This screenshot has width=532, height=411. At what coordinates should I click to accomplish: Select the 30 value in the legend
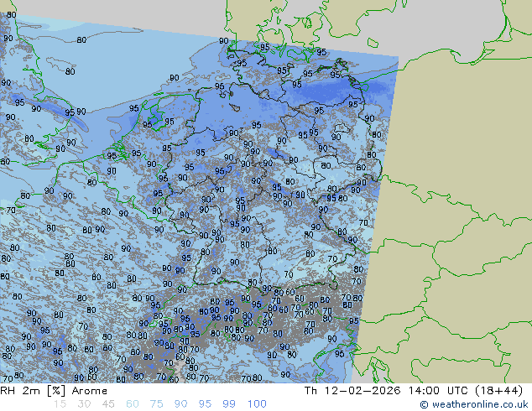(84, 404)
